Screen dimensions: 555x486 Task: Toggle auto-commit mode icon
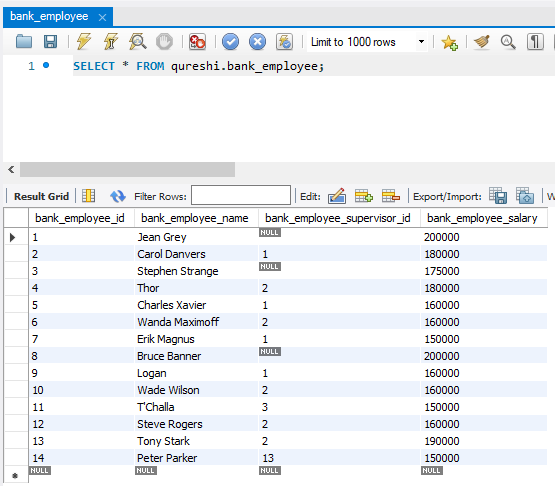pos(284,42)
